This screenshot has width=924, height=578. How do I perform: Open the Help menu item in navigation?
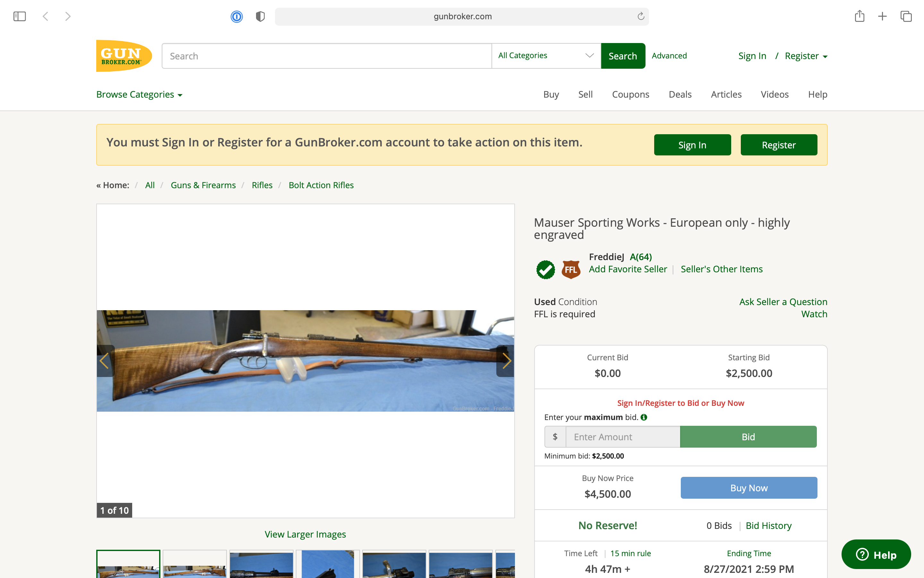coord(817,94)
